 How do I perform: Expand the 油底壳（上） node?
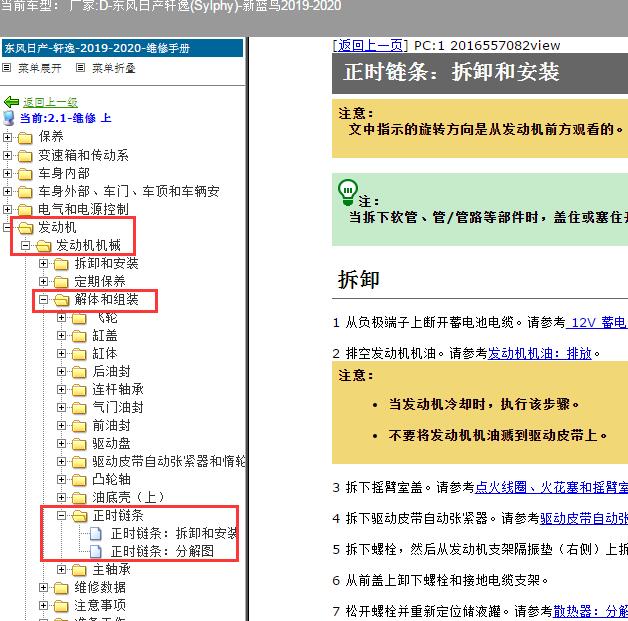click(61, 497)
